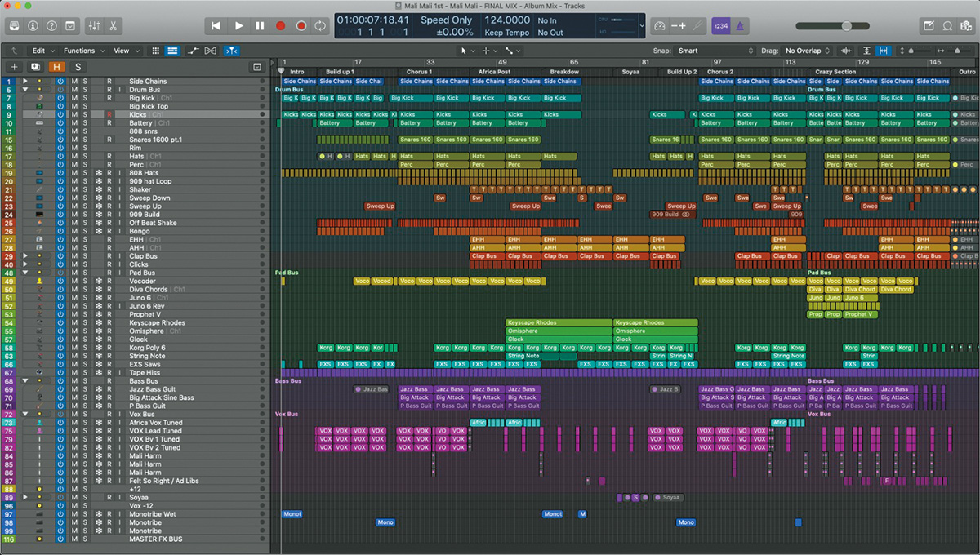Click global Solo S button
Screen dimensions: 980x555
click(x=78, y=67)
